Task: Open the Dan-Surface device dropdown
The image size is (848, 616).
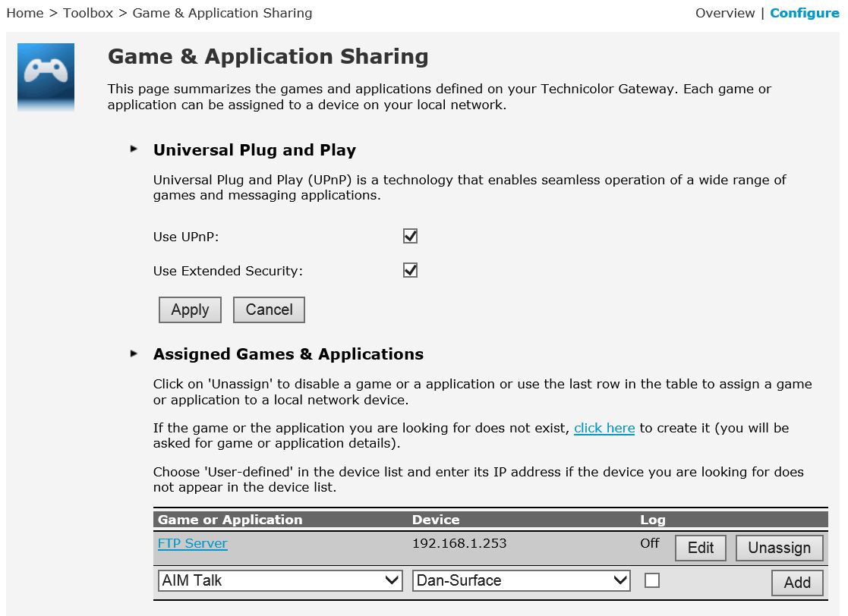Action: (522, 581)
